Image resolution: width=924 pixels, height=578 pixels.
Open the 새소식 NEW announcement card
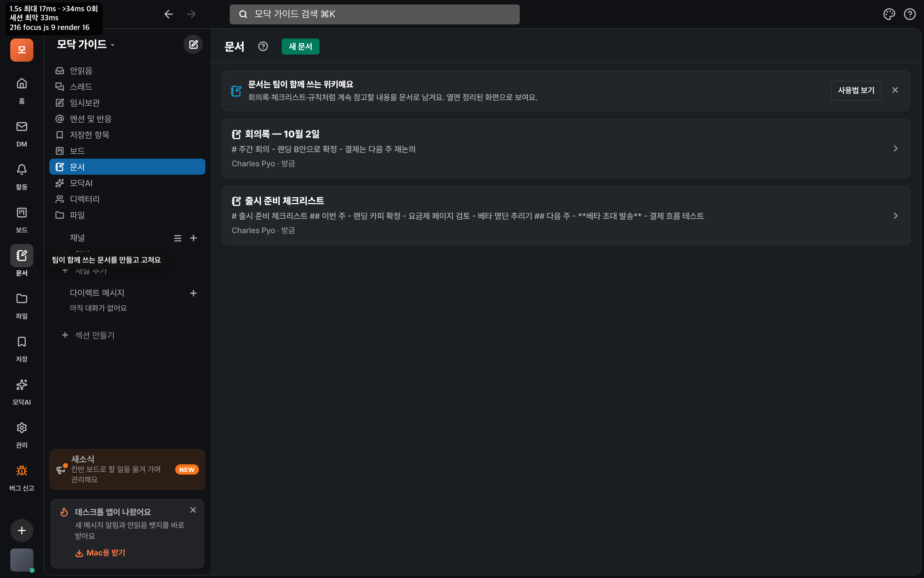(127, 469)
